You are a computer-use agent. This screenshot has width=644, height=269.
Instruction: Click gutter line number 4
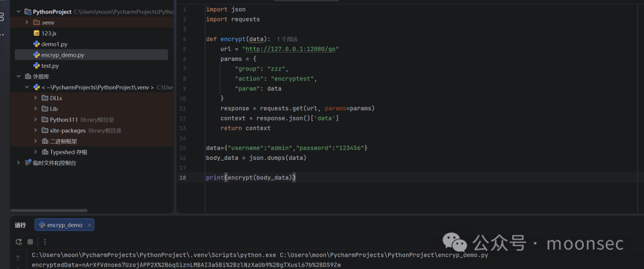(185, 39)
